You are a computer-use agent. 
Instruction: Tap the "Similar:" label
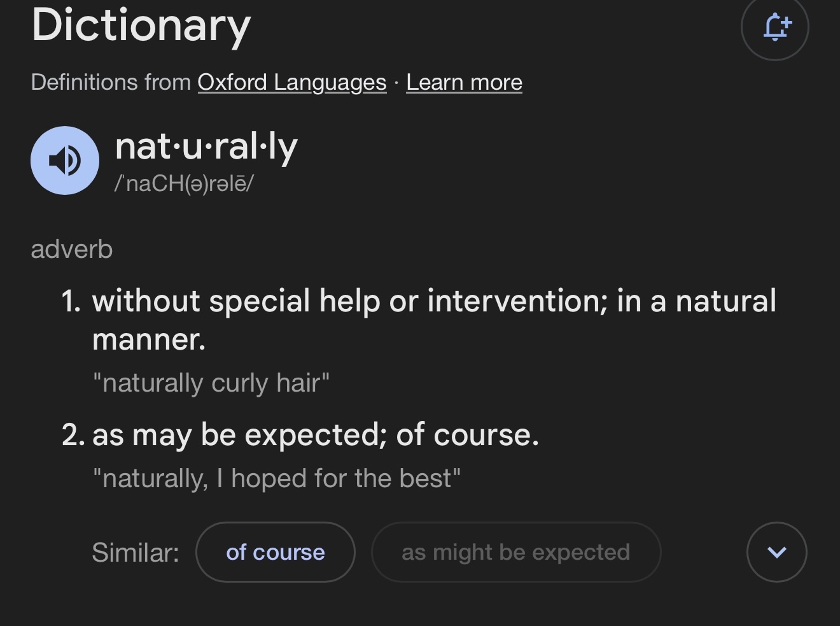pyautogui.click(x=136, y=552)
